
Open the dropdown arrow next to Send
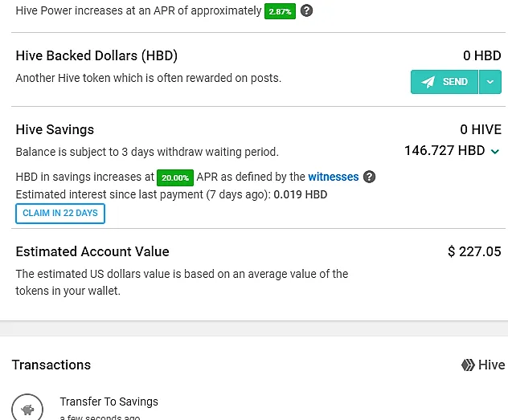490,82
